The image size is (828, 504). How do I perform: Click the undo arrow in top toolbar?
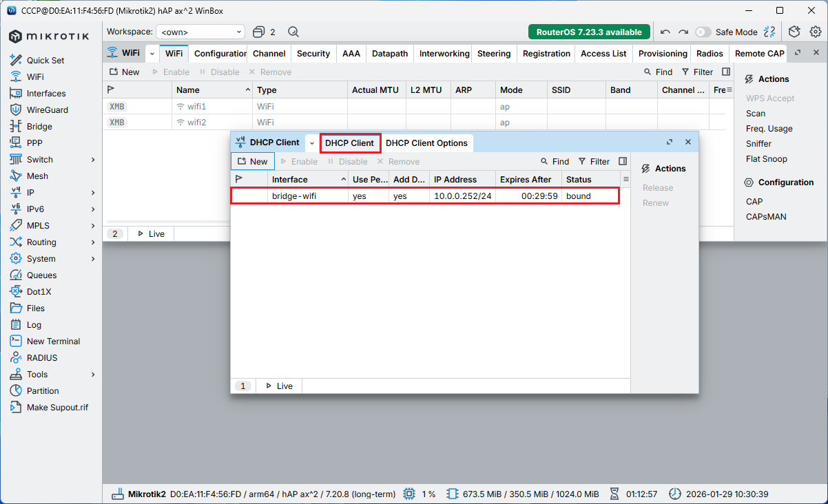[x=665, y=32]
